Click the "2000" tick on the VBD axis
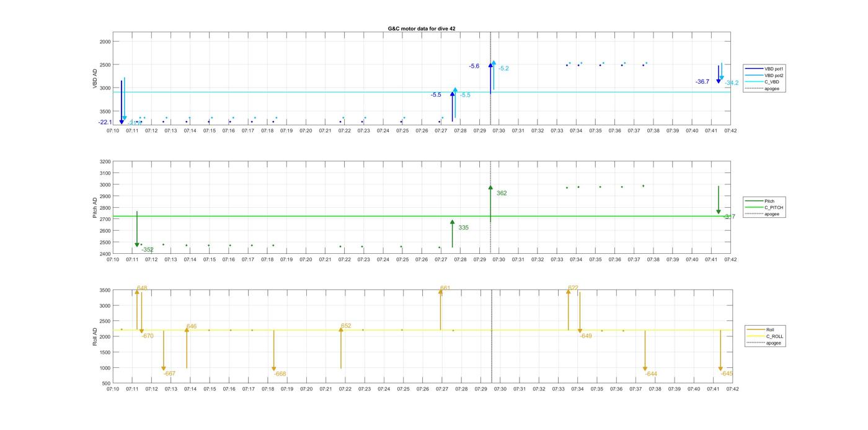868x430 pixels. click(105, 42)
